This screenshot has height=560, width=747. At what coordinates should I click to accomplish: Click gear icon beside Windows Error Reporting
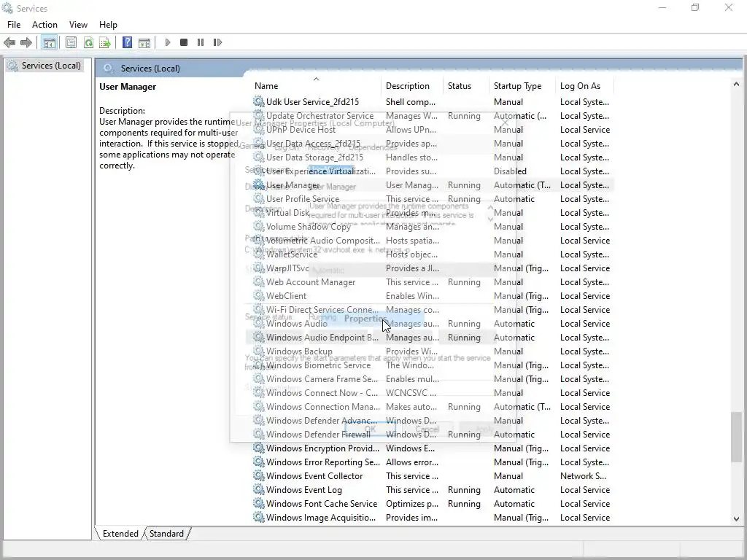point(259,462)
